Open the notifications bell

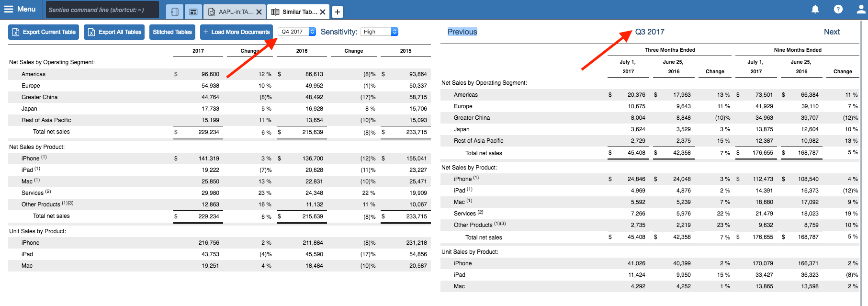point(815,9)
